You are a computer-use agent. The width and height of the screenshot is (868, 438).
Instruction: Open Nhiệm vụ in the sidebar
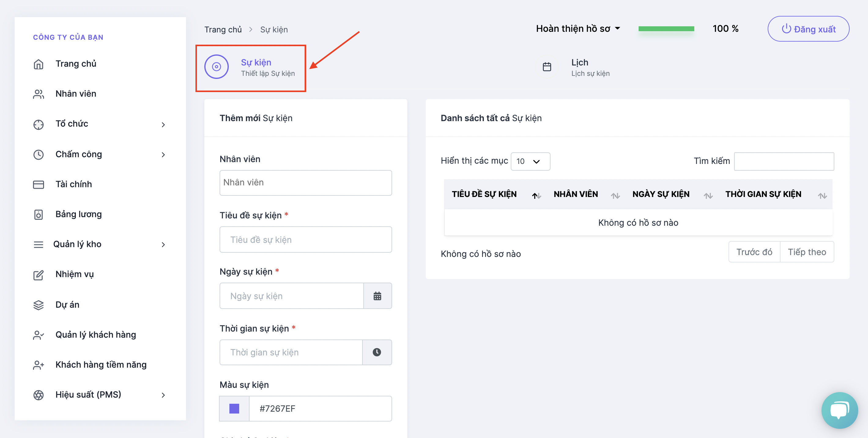coord(74,274)
